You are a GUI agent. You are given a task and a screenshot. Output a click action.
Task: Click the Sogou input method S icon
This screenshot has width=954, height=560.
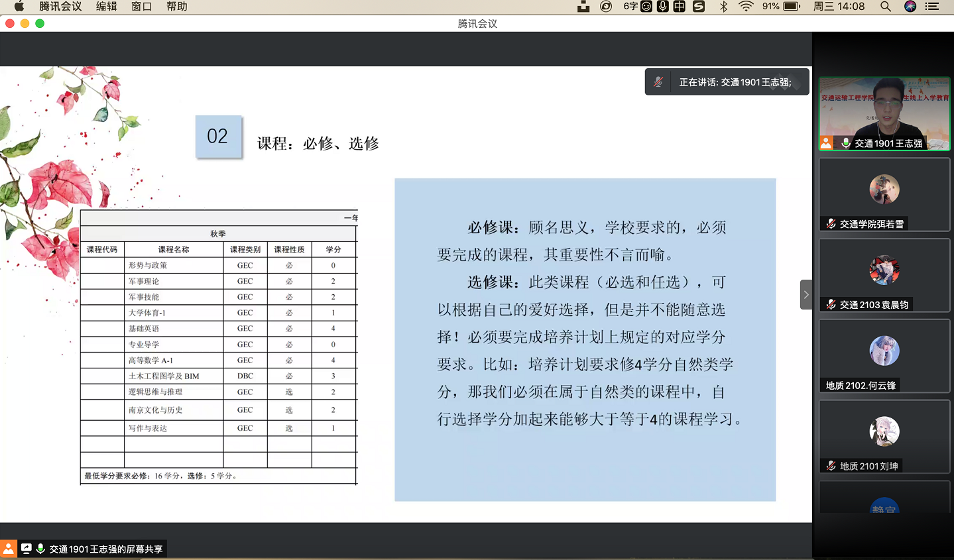pyautogui.click(x=699, y=7)
